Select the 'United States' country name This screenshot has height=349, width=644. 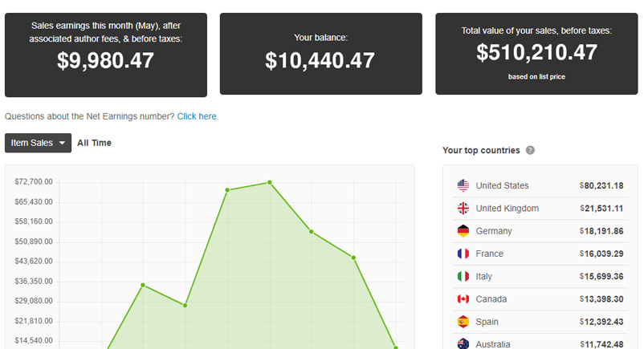point(502,185)
